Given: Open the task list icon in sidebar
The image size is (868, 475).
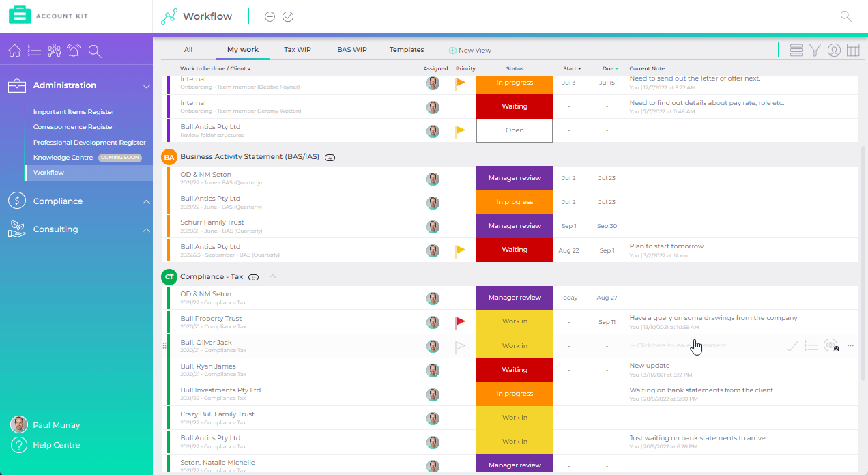Looking at the screenshot, I should 35,51.
